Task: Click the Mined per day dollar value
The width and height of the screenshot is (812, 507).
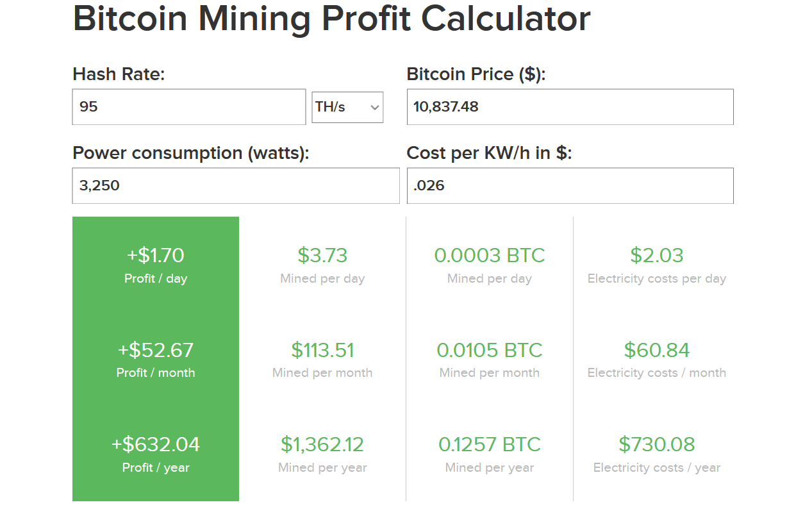Action: tap(322, 255)
